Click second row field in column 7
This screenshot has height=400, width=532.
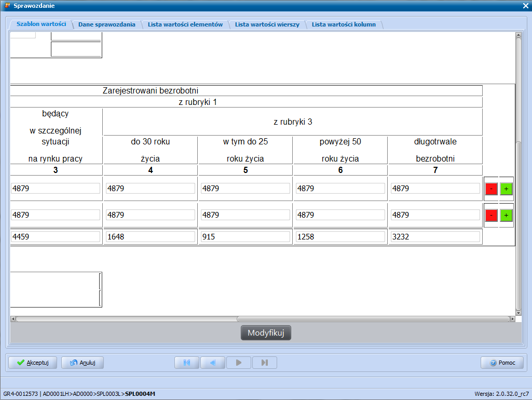pyautogui.click(x=435, y=215)
